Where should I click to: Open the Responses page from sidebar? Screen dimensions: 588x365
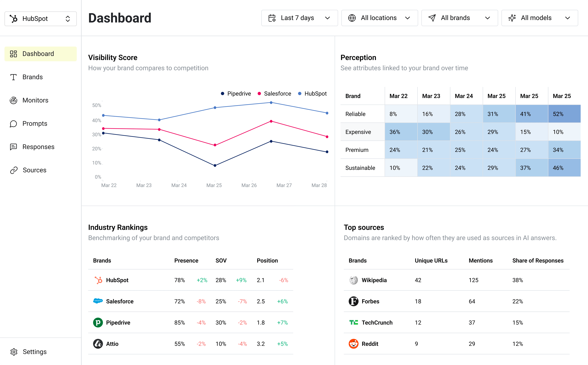pos(38,147)
